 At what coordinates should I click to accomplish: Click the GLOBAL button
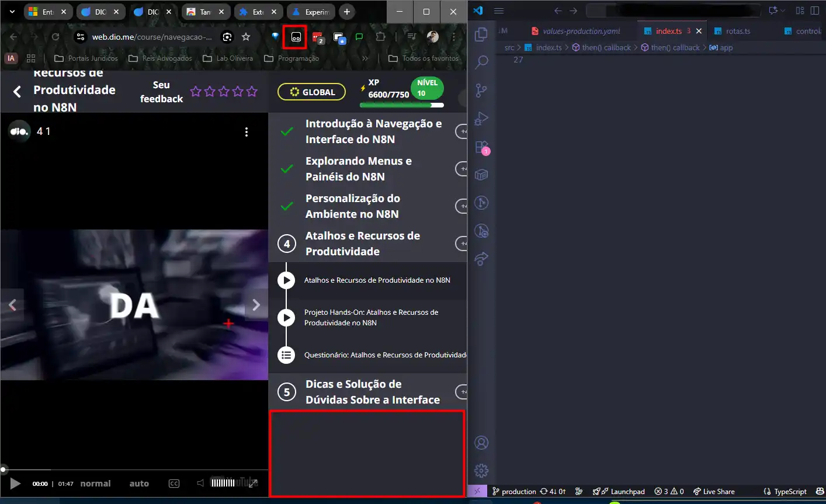[311, 92]
